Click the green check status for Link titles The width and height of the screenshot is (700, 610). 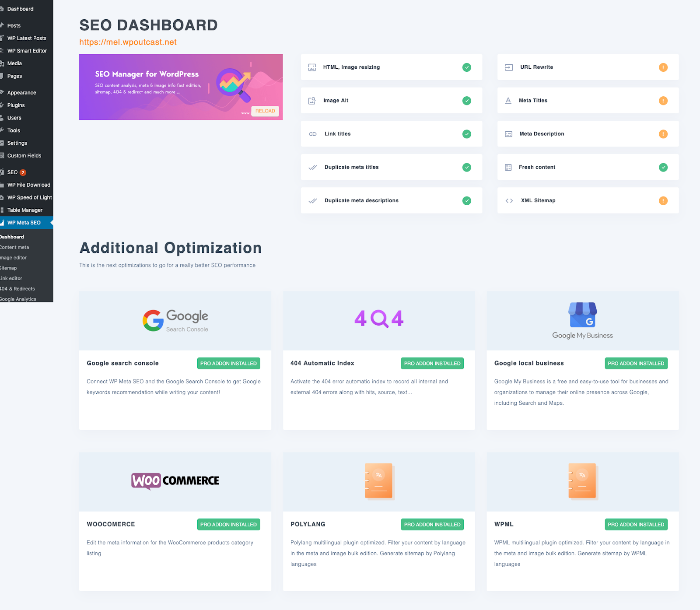(467, 134)
